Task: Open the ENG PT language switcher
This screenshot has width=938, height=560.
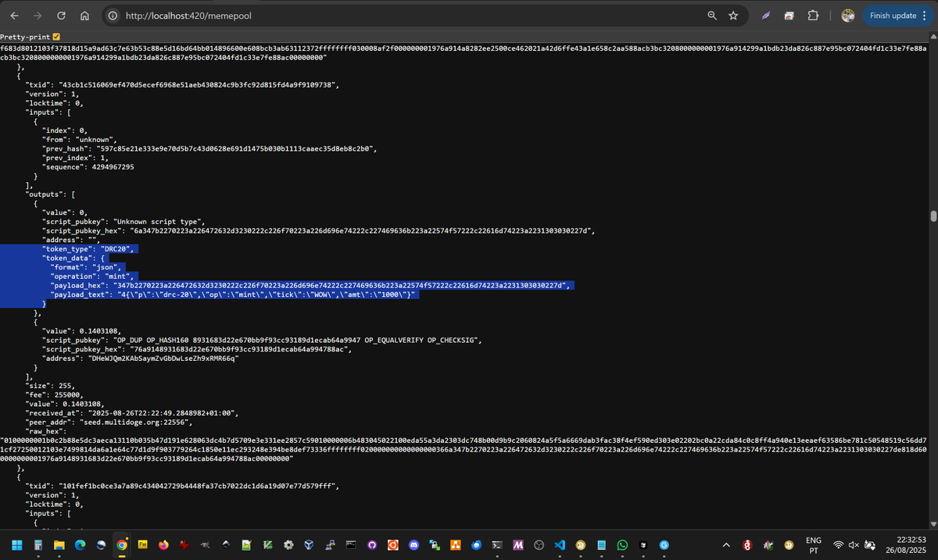Action: tap(814, 544)
